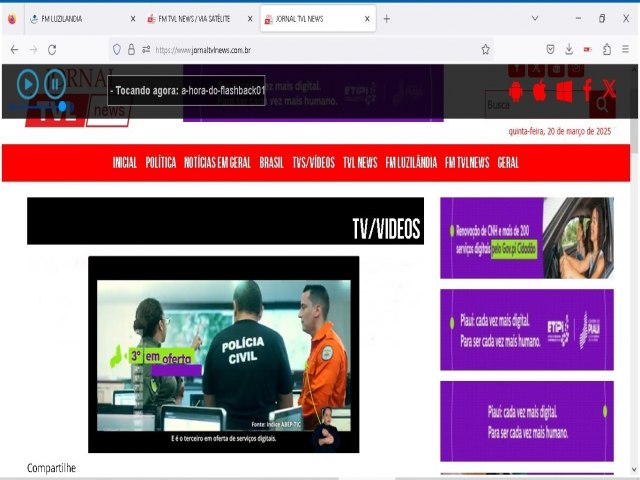Open the extensions puzzle icon
Image resolution: width=640 pixels, height=480 pixels.
click(x=607, y=50)
